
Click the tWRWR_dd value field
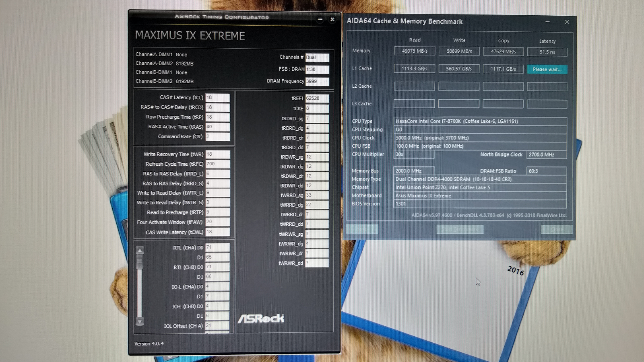(317, 263)
